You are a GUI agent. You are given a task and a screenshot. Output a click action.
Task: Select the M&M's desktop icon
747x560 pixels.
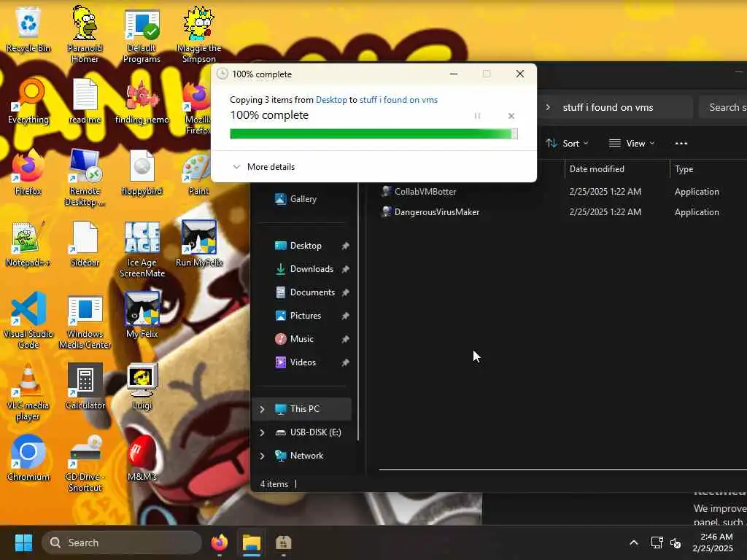142,458
